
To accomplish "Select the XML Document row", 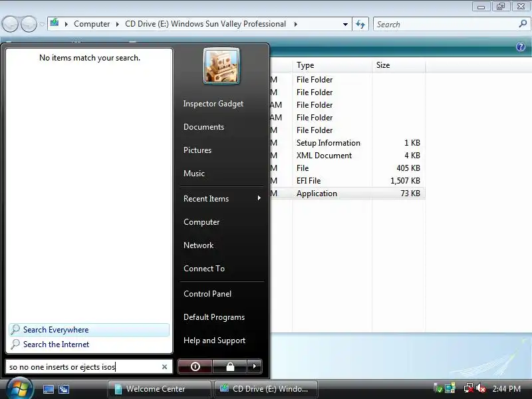I will coord(348,156).
